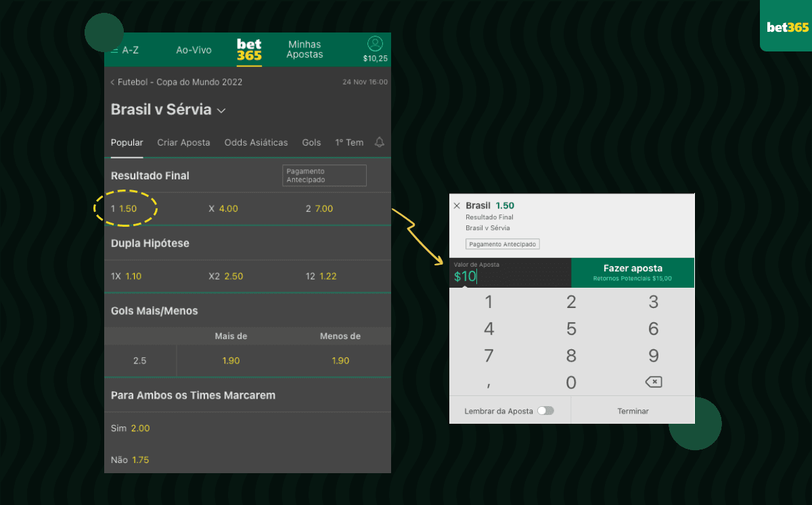
Task: Click Brasil 1.50 title in bet slip
Action: (490, 206)
